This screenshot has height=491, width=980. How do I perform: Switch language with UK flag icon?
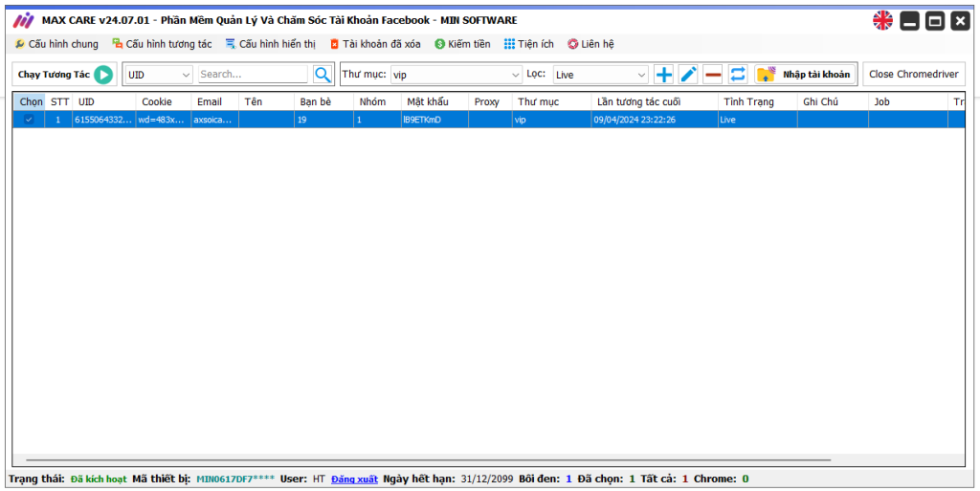click(x=883, y=21)
